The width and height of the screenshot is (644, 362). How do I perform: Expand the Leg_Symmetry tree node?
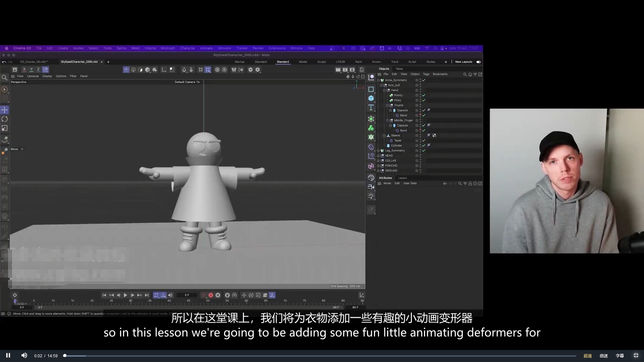coord(378,151)
